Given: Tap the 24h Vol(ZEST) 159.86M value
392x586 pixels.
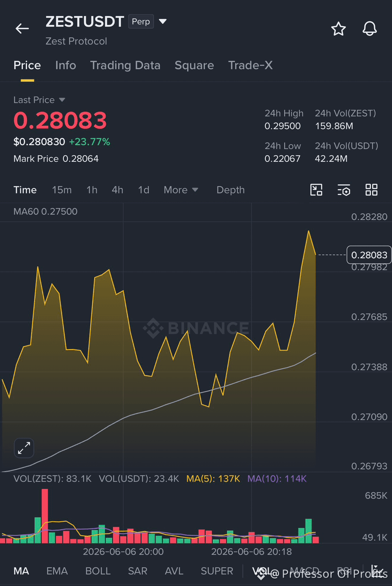Looking at the screenshot, I should [334, 126].
